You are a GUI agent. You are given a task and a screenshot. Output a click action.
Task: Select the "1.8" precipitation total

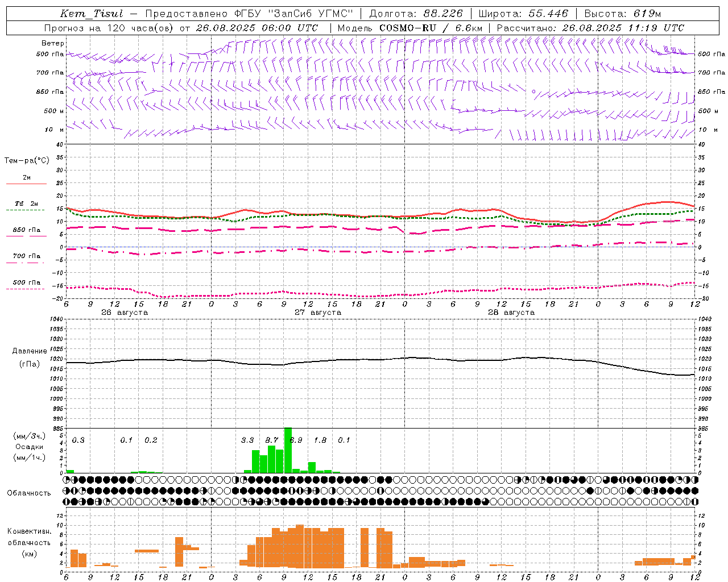tap(320, 440)
